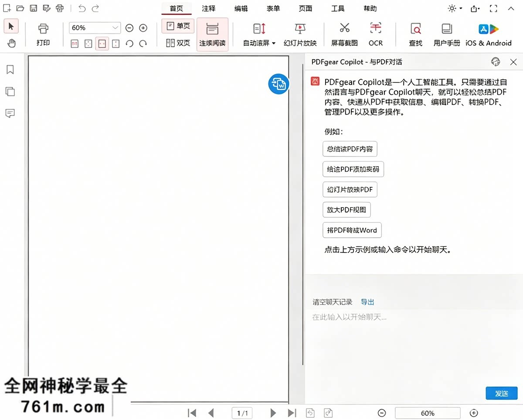Screen dimensions: 523x420
Task: Select the arrow cursor tool
Action: [11, 26]
